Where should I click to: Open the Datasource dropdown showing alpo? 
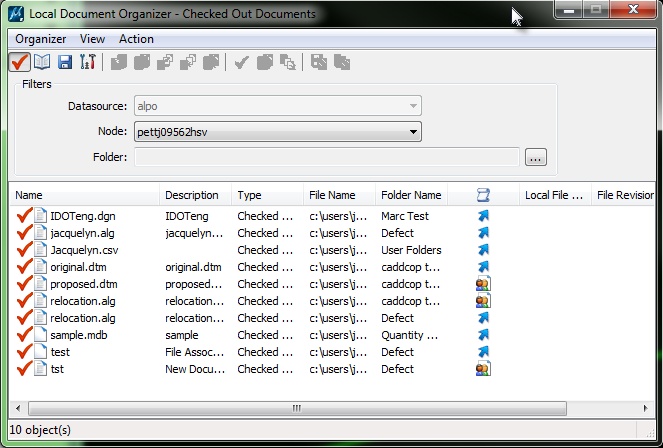(x=278, y=106)
